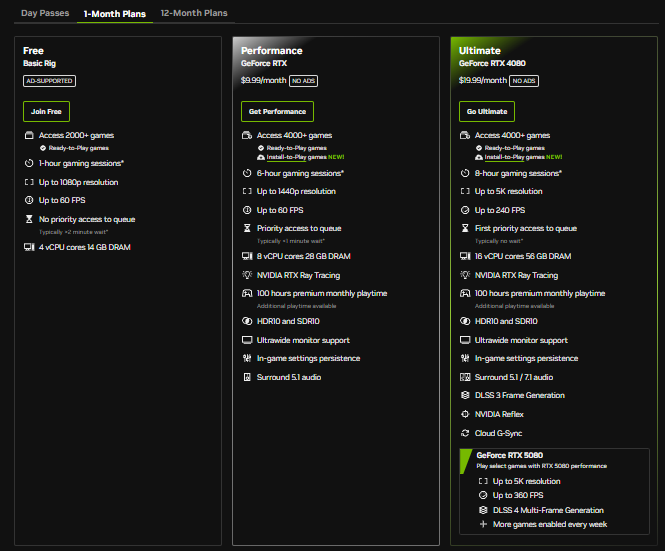Click the resolution icon beside Up to 1440p
This screenshot has width=665, height=551.
click(247, 191)
